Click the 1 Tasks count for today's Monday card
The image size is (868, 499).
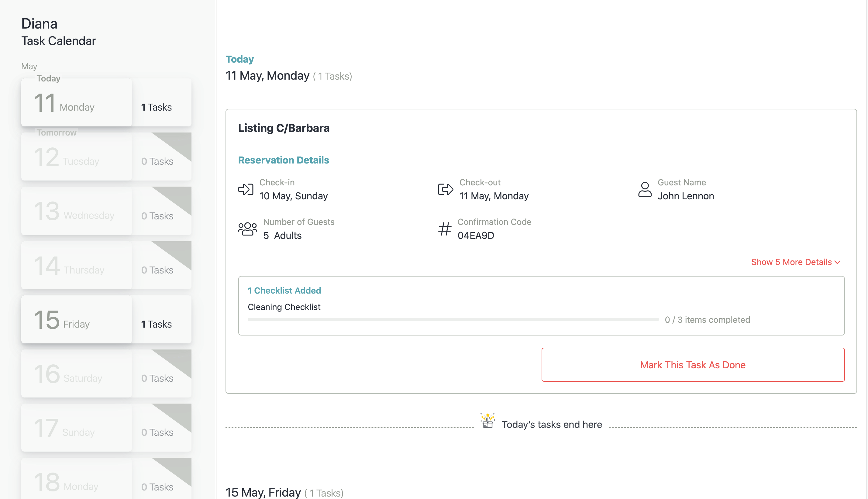click(156, 107)
